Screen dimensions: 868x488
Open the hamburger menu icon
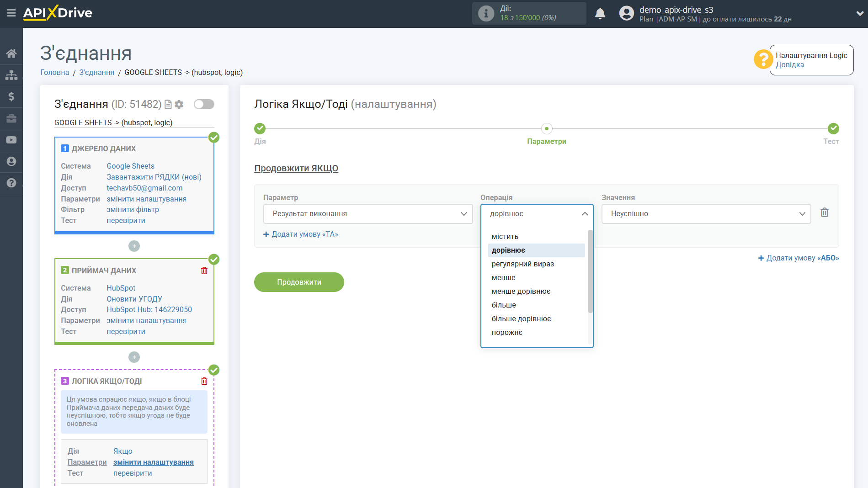pyautogui.click(x=11, y=13)
